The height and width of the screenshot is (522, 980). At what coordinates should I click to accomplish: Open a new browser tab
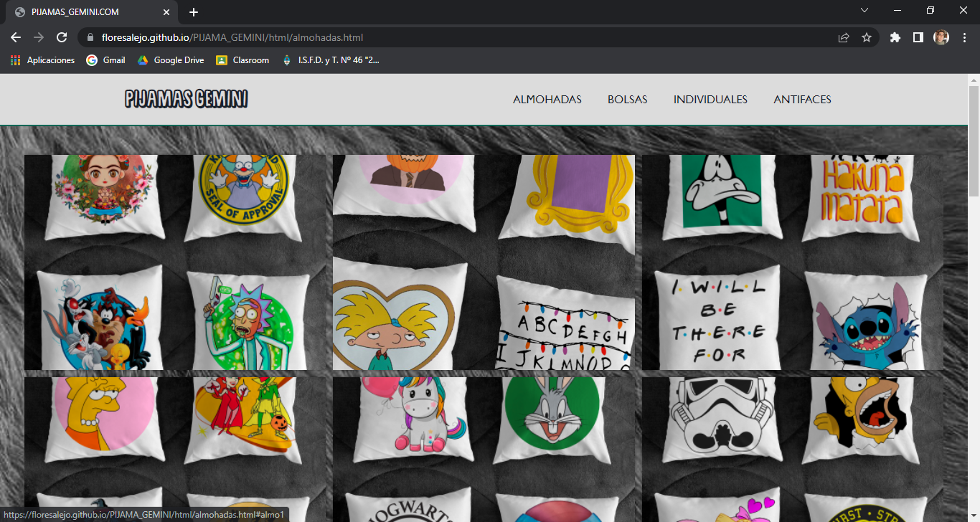point(194,12)
